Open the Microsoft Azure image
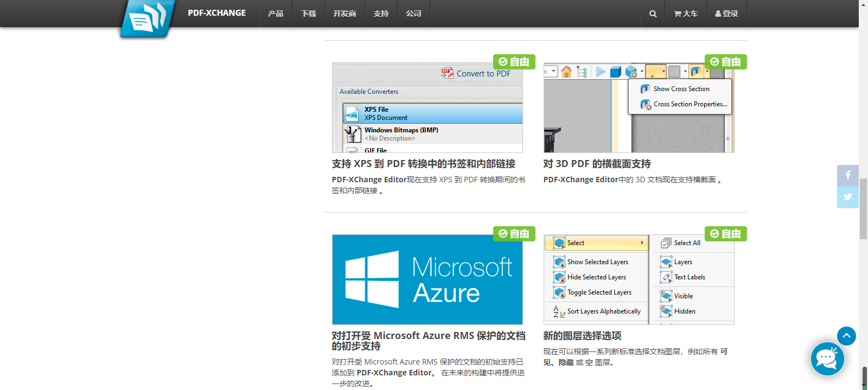This screenshot has width=868, height=390. [x=427, y=279]
